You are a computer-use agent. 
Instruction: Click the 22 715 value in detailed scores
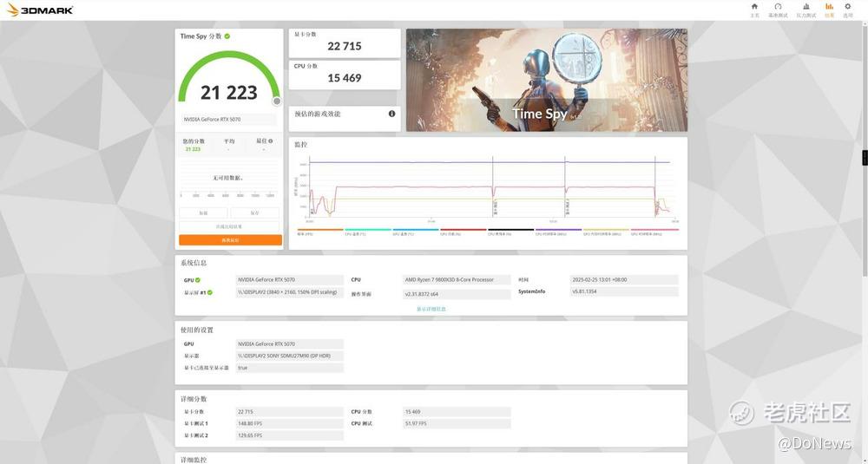click(290, 412)
